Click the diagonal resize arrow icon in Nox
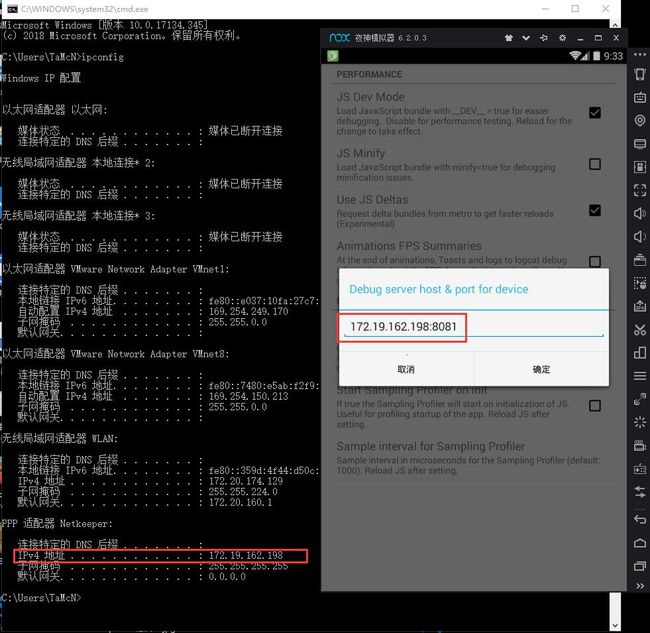This screenshot has height=633, width=650. point(640,399)
